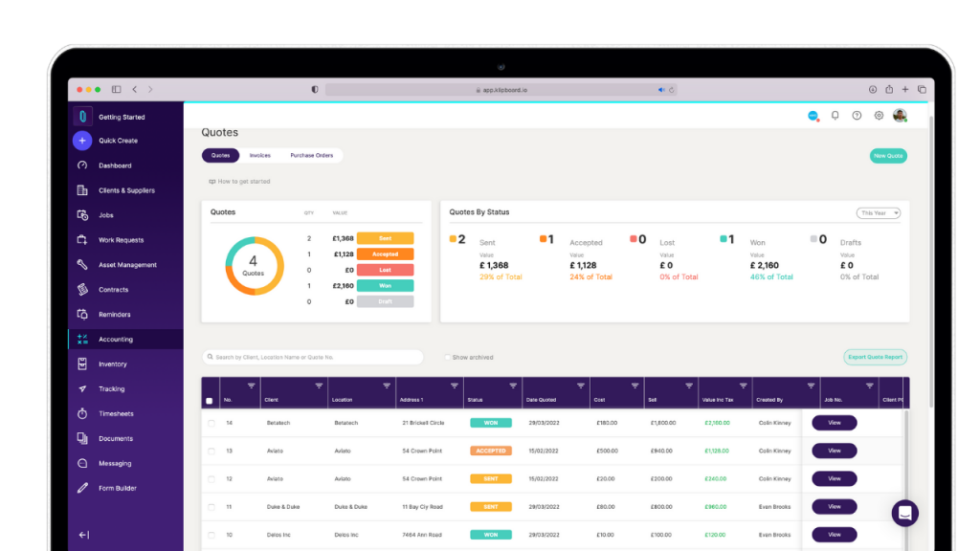Tick the checkbox for quote 10
The height and width of the screenshot is (551, 980).
(x=212, y=536)
